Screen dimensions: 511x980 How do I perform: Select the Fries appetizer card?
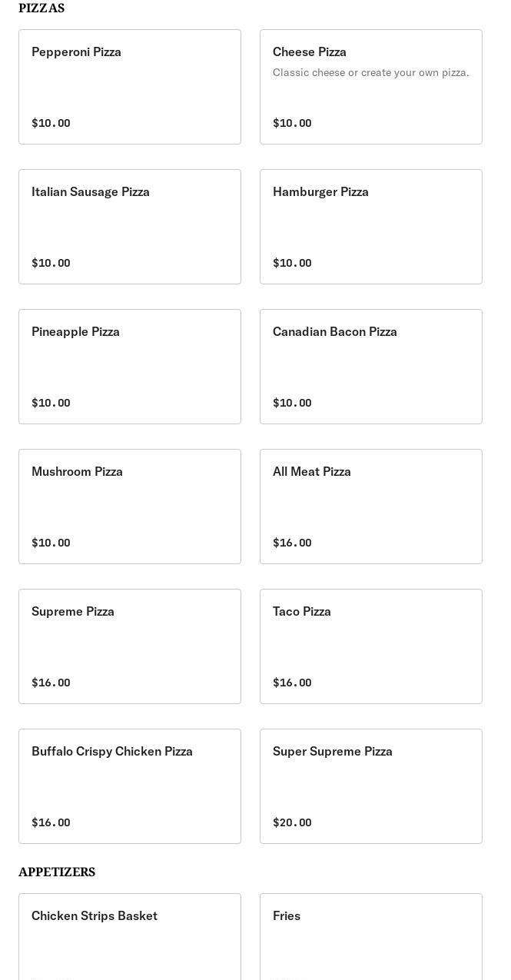click(x=370, y=938)
